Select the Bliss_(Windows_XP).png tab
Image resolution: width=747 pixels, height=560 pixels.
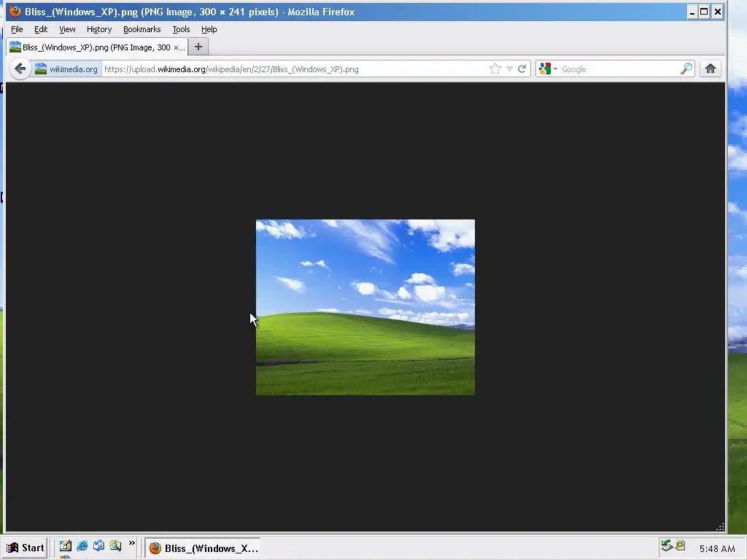coord(97,47)
